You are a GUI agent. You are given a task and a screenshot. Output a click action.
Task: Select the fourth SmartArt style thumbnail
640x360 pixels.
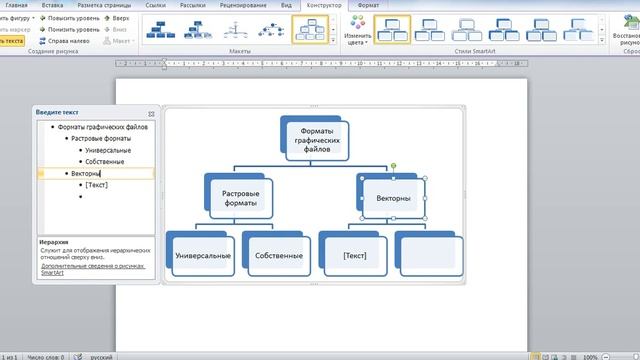(504, 30)
